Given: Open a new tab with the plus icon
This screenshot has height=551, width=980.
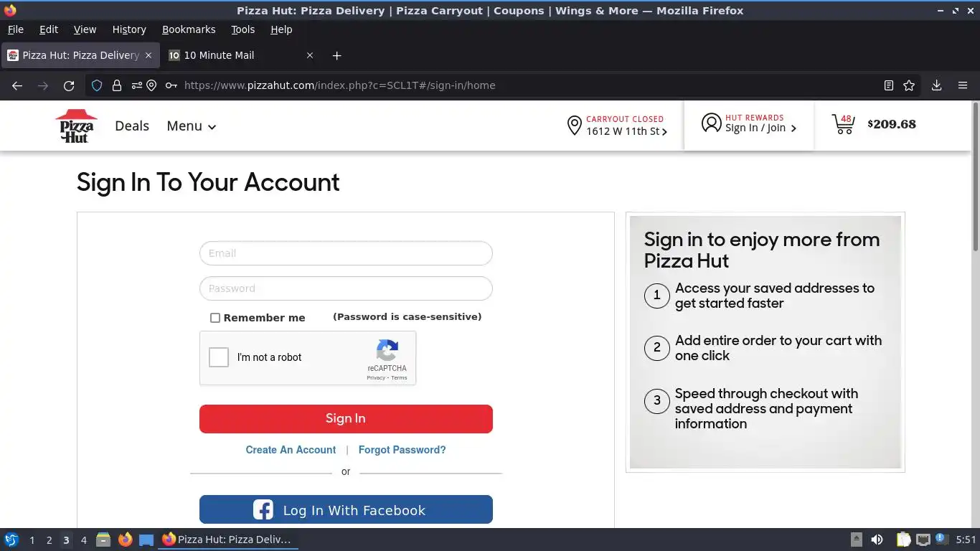Looking at the screenshot, I should (x=336, y=55).
